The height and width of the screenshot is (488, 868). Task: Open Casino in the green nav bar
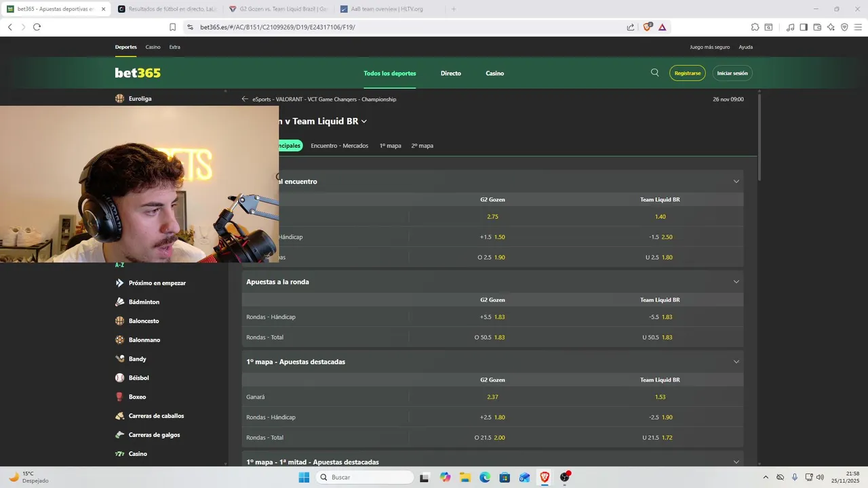pos(495,73)
